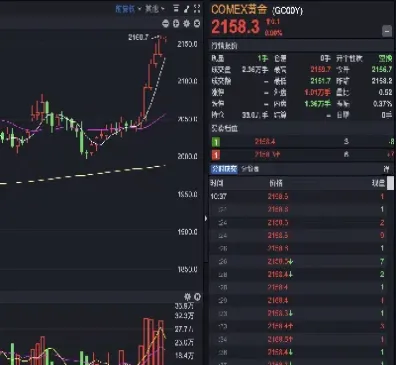Zoom in the candlestick chart with plus icon

176,24
